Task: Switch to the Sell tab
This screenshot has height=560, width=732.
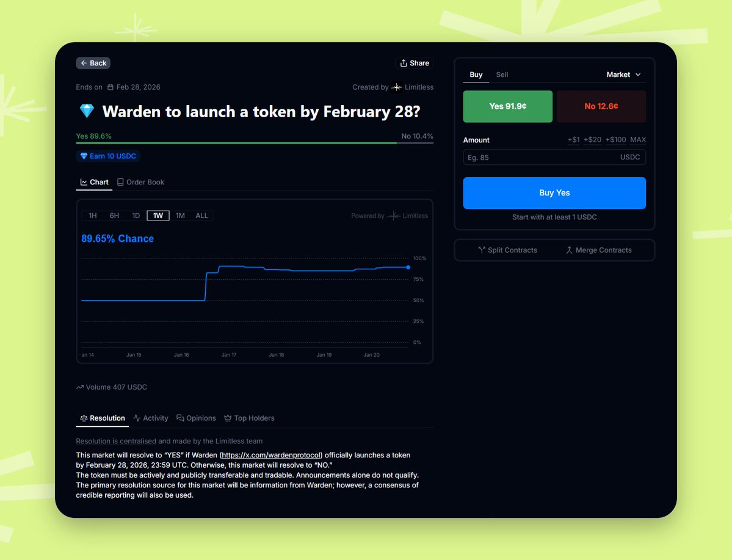Action: coord(502,75)
